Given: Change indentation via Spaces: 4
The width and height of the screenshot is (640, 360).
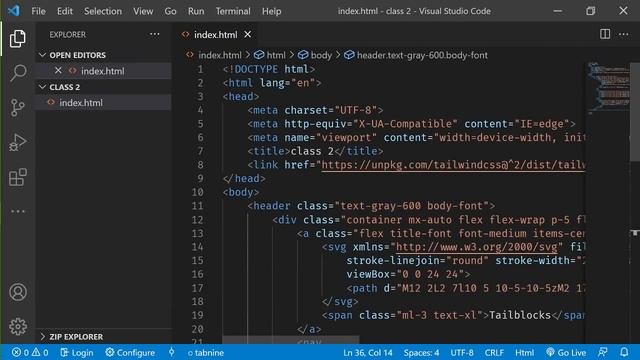Looking at the screenshot, I should point(421,353).
